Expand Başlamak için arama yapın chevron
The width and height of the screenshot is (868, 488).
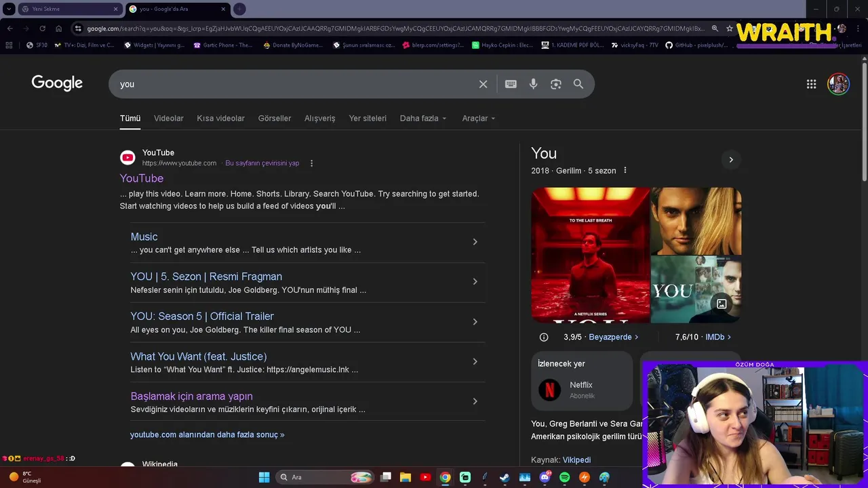475,401
